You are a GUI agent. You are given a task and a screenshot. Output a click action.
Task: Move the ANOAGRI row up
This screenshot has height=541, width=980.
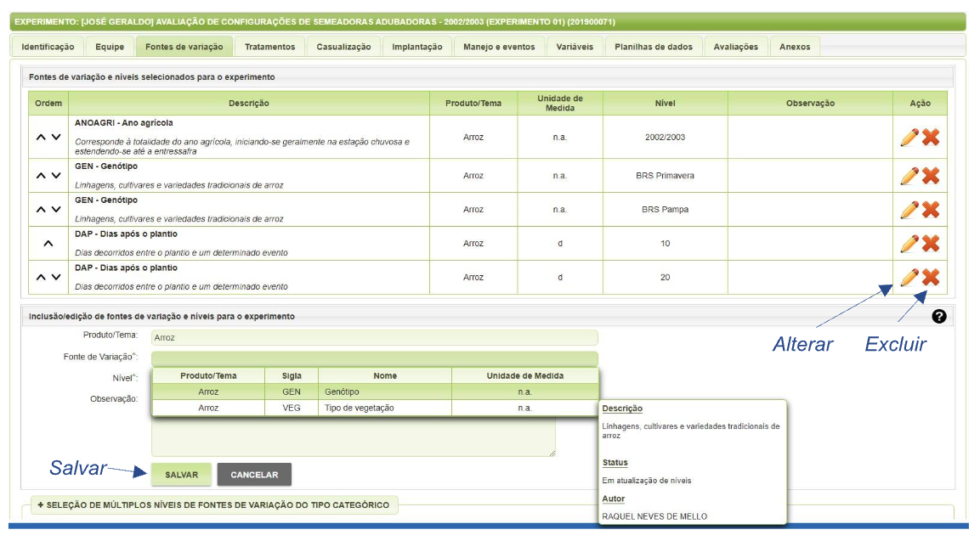click(x=41, y=137)
